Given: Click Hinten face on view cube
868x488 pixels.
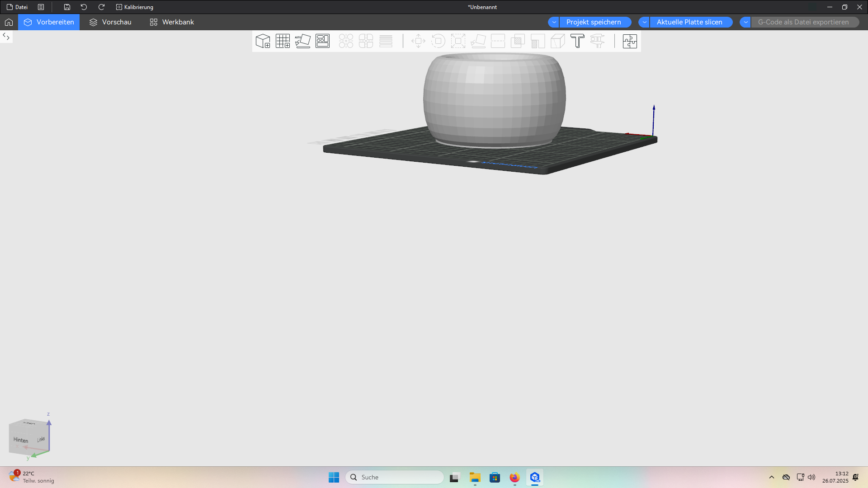Looking at the screenshot, I should 21,440.
